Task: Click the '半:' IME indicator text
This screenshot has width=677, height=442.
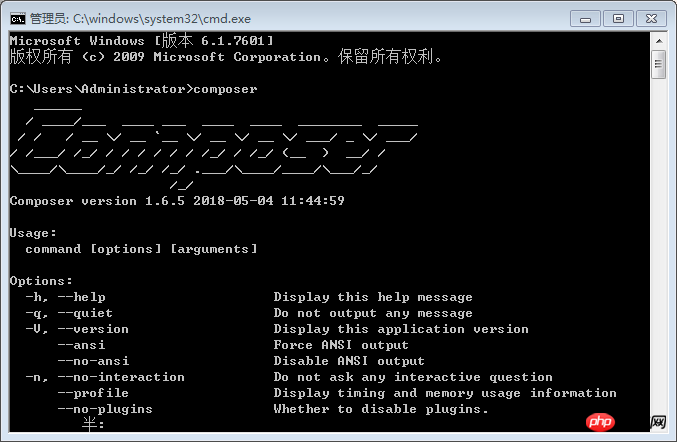Action: (93, 424)
